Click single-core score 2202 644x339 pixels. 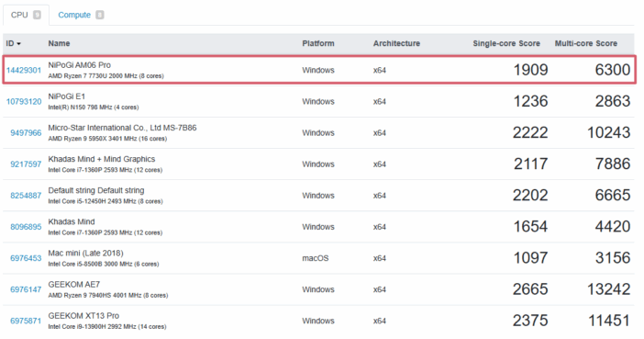[x=530, y=195]
